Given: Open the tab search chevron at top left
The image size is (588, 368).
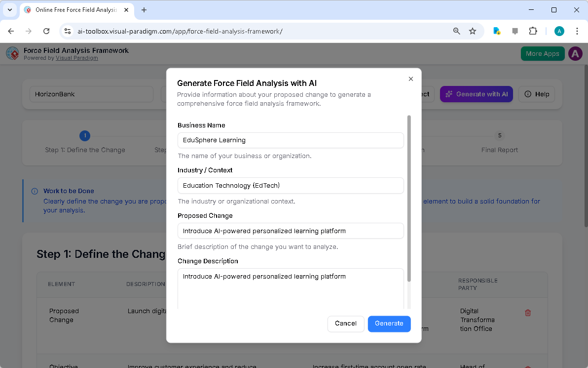Looking at the screenshot, I should (x=10, y=10).
